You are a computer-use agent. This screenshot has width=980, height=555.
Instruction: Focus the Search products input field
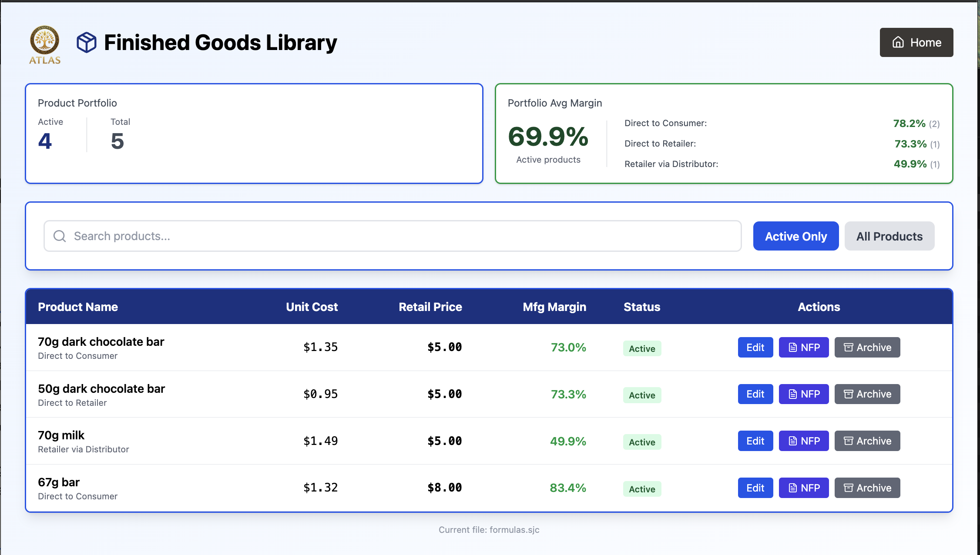(392, 236)
